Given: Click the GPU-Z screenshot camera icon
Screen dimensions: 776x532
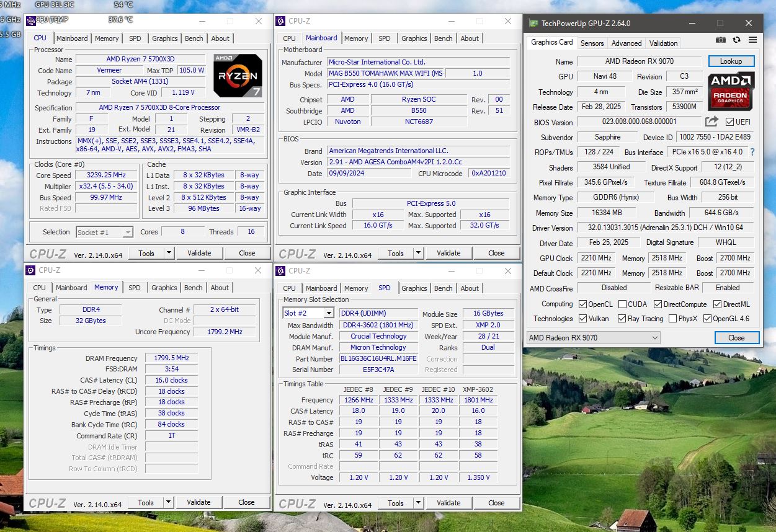Looking at the screenshot, I should click(720, 40).
